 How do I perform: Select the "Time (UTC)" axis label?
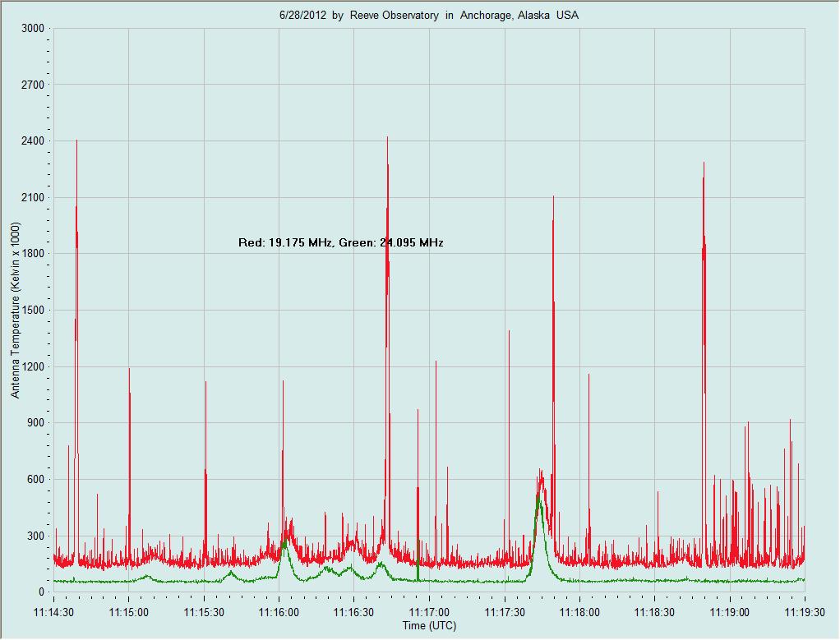point(429,625)
